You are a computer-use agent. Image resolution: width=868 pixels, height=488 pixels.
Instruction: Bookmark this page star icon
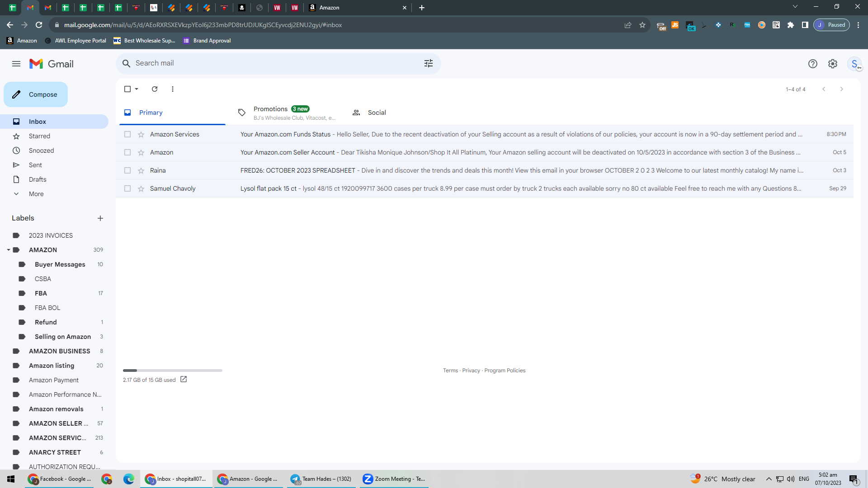(642, 25)
